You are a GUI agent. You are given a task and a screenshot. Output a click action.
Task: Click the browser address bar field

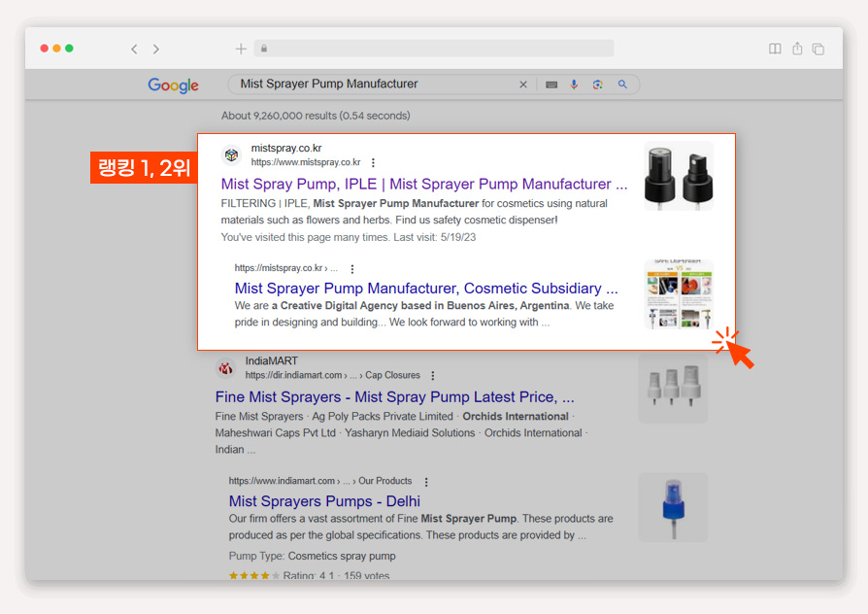pyautogui.click(x=434, y=49)
